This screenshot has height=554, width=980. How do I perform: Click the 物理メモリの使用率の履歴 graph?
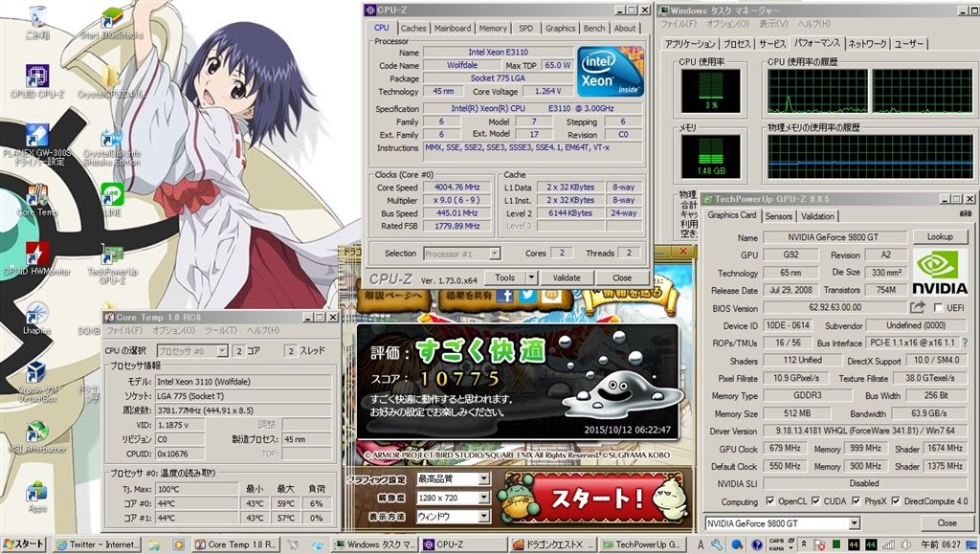point(870,157)
